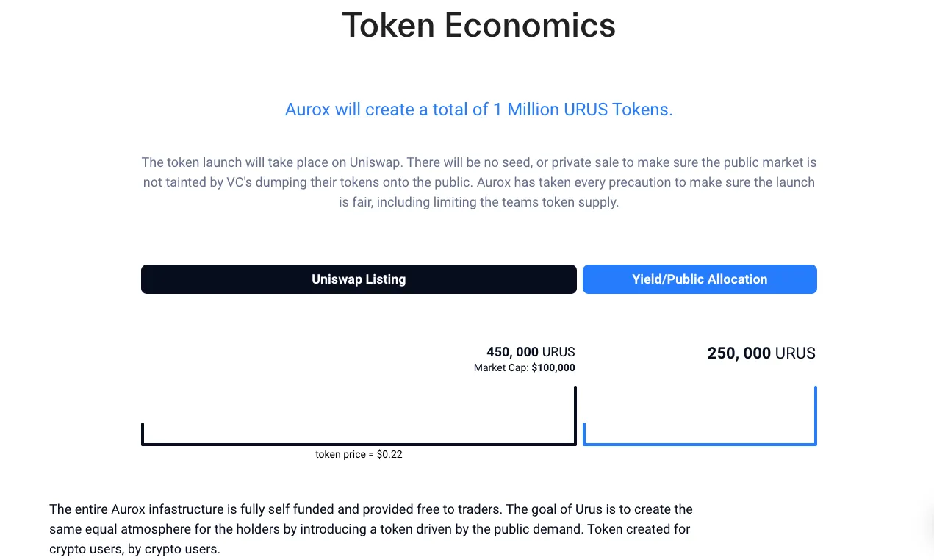Screen dimensions: 934x560
Task: Click the line 'same equal atmosphere for the holders'
Action: coord(370,529)
